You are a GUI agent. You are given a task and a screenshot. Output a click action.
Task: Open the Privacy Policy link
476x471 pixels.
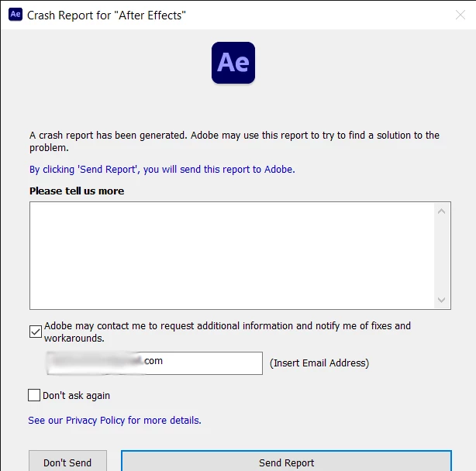115,421
